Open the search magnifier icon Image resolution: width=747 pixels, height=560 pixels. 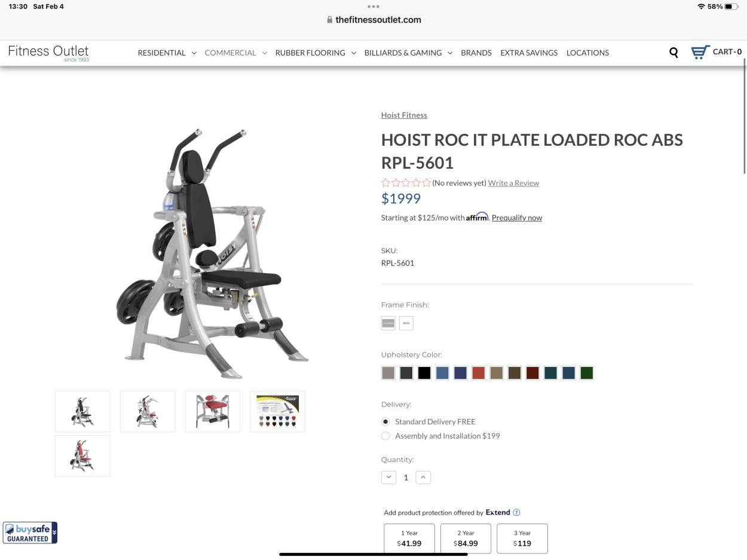(x=673, y=53)
